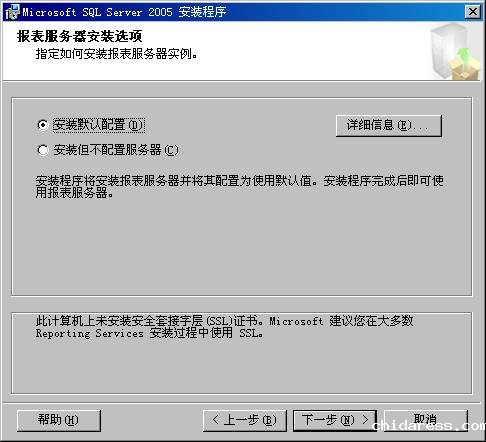Click the 安装但不配置服务器(C) label text

[x=116, y=150]
